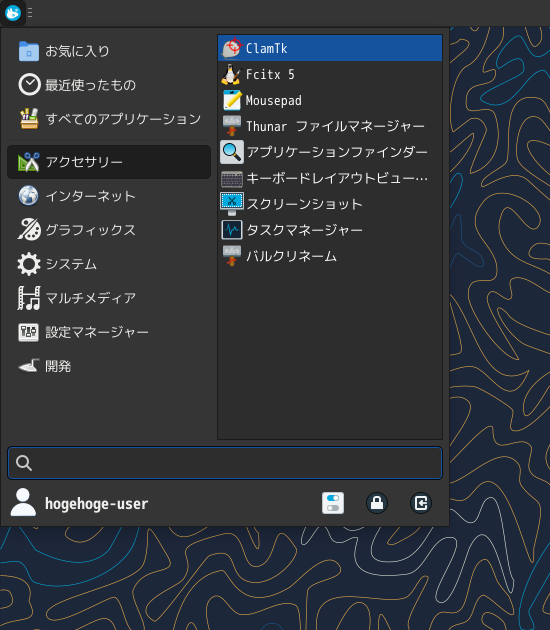The width and height of the screenshot is (550, 630).
Task: Switch to the インターネット category
Action: tap(109, 196)
